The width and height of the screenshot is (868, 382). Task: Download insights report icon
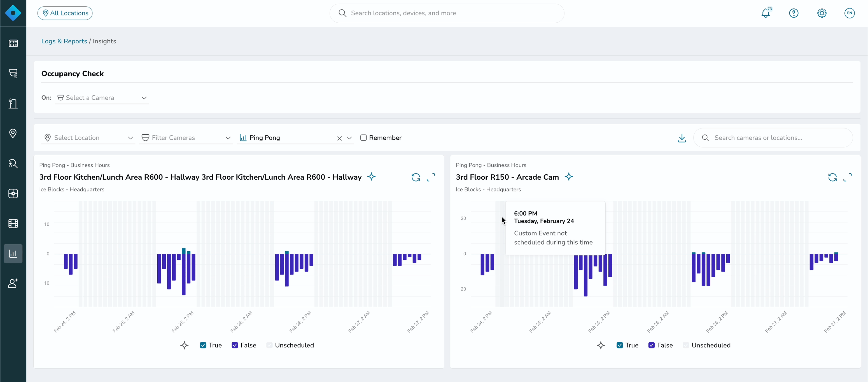pyautogui.click(x=682, y=138)
